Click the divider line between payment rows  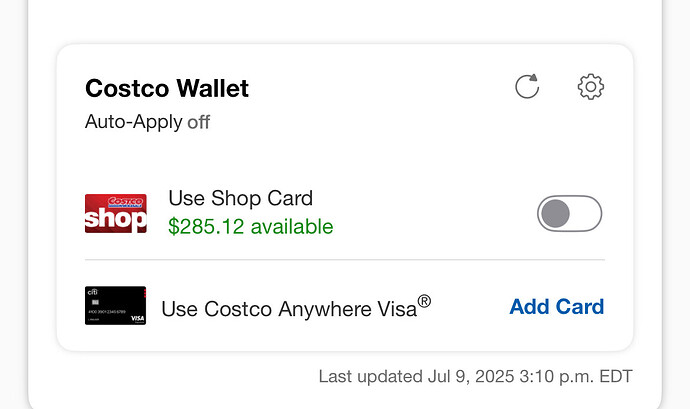tap(345, 260)
